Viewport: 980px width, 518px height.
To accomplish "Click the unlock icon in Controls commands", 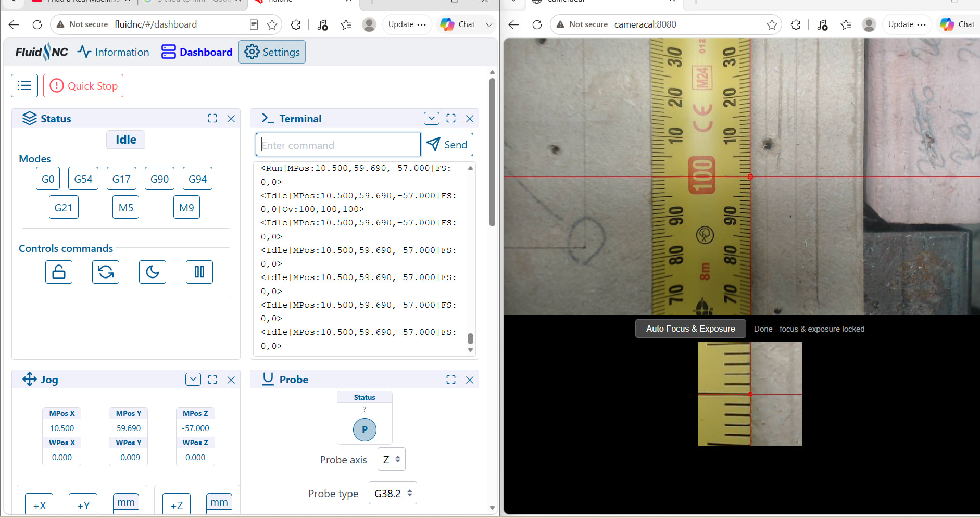I will click(59, 272).
